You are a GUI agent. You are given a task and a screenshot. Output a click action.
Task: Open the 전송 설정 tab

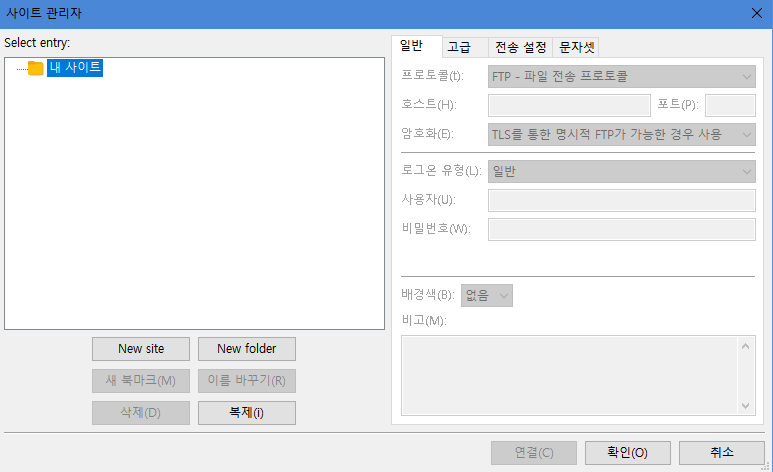pos(521,47)
